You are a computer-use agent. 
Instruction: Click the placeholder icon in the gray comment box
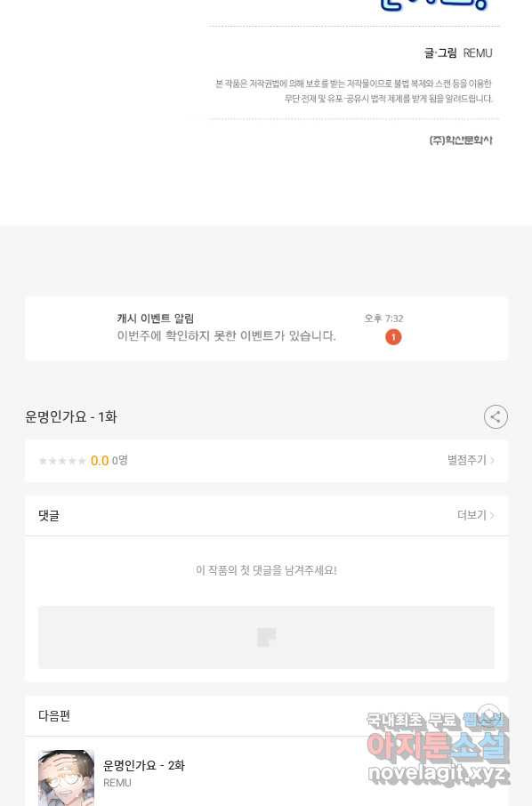266,637
